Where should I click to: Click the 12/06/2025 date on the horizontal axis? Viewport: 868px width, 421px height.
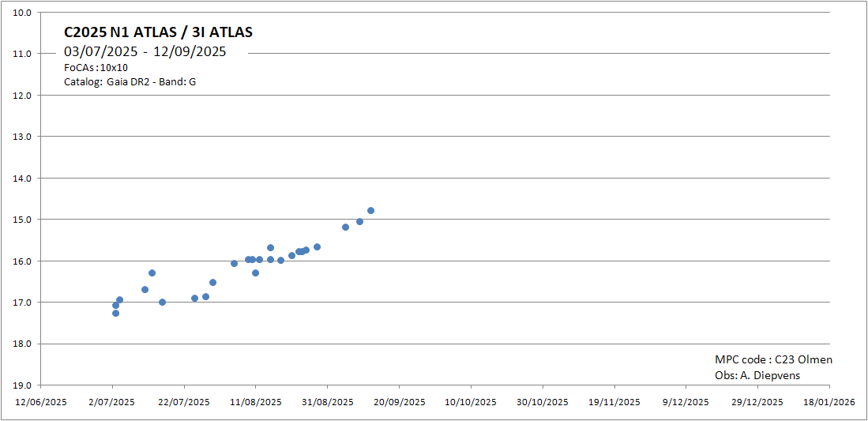[40, 402]
